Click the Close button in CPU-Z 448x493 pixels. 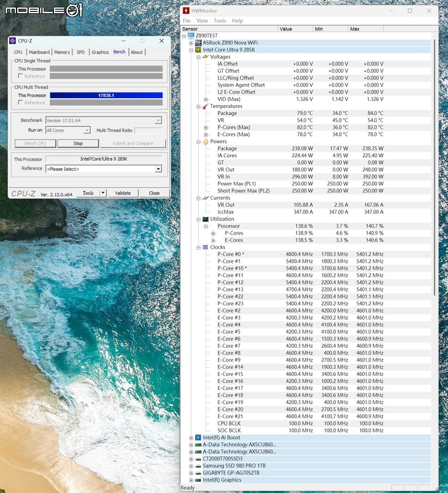coord(154,193)
